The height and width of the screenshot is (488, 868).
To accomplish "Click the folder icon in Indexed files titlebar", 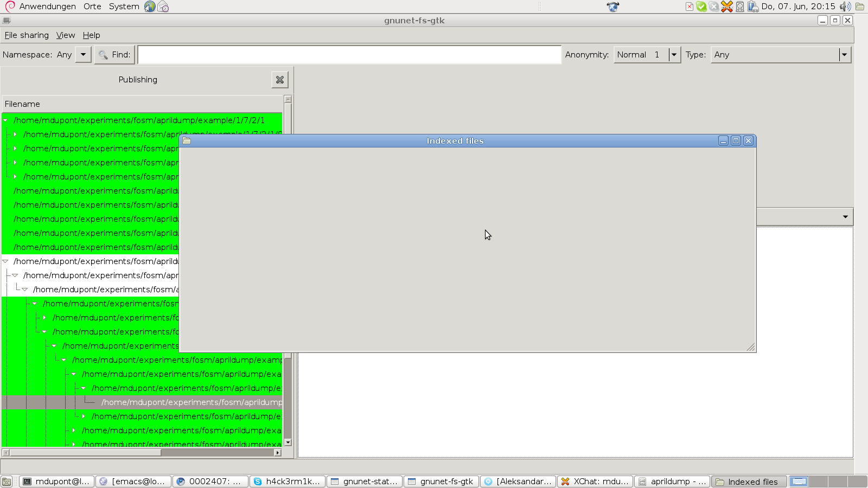I will point(187,140).
